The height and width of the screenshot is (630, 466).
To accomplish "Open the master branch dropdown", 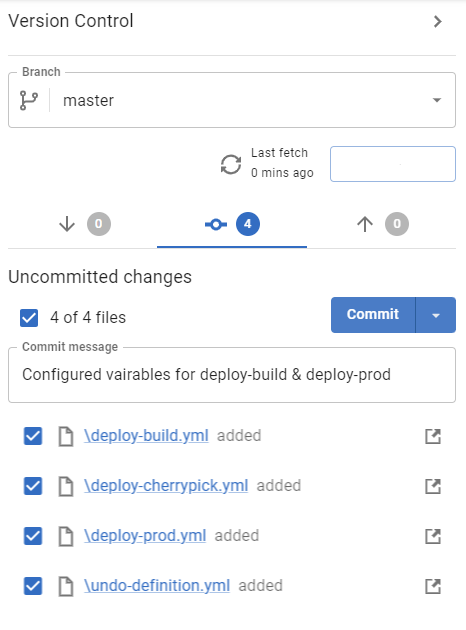I will (x=232, y=100).
